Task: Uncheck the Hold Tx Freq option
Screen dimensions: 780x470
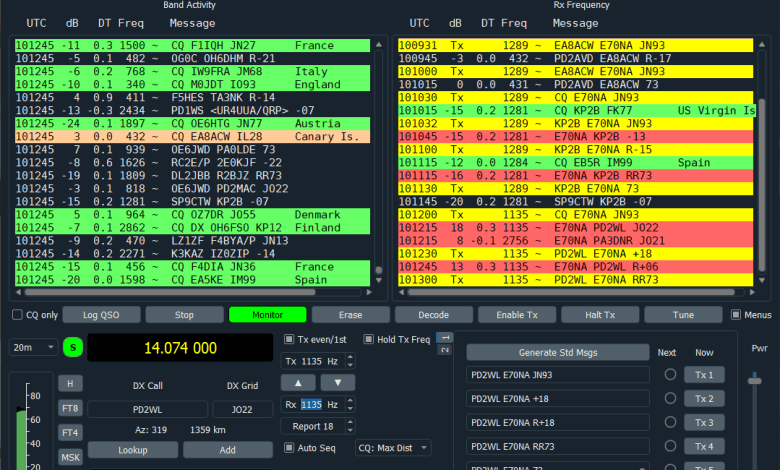Action: coord(368,339)
